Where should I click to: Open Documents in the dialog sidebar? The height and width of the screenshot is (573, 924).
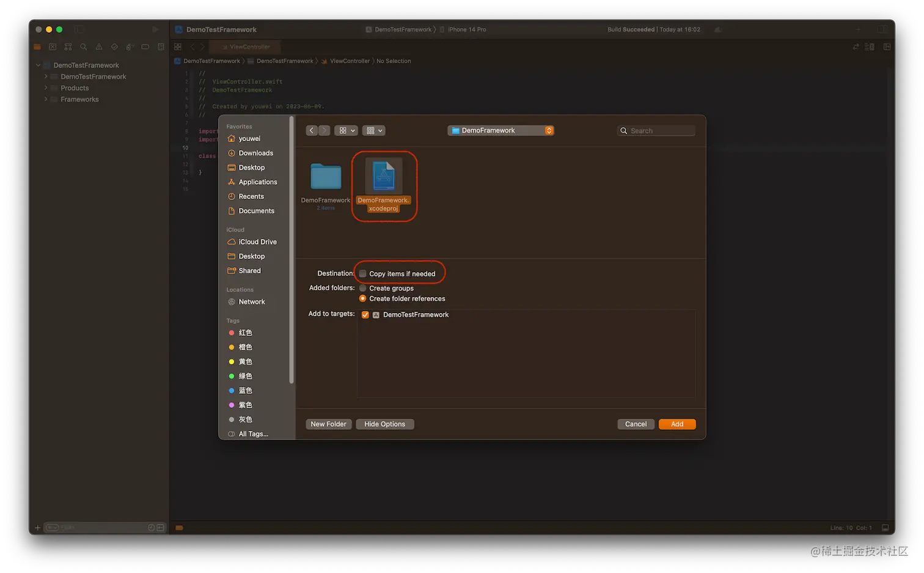(x=256, y=211)
